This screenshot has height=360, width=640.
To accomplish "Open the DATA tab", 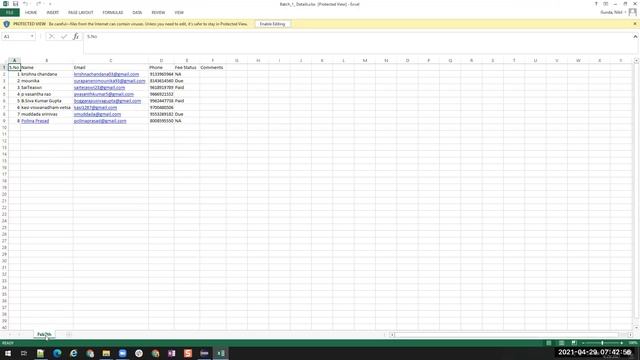I will coord(137,13).
